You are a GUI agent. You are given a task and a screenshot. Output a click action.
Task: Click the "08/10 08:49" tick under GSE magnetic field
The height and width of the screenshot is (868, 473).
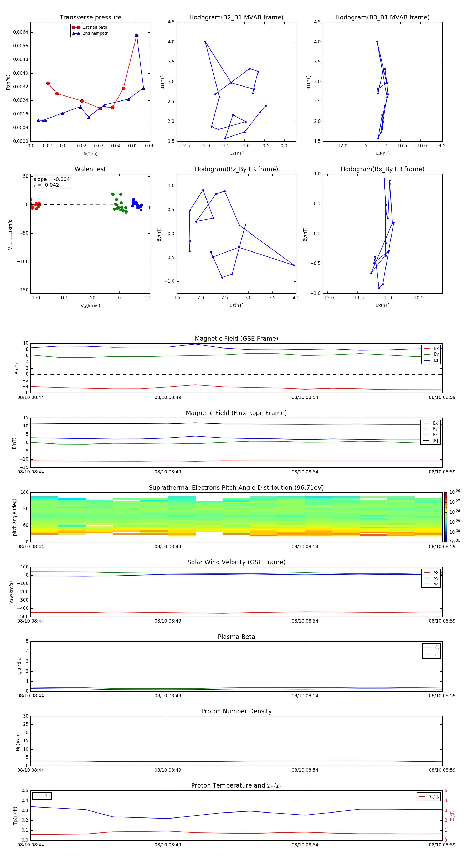coord(168,398)
